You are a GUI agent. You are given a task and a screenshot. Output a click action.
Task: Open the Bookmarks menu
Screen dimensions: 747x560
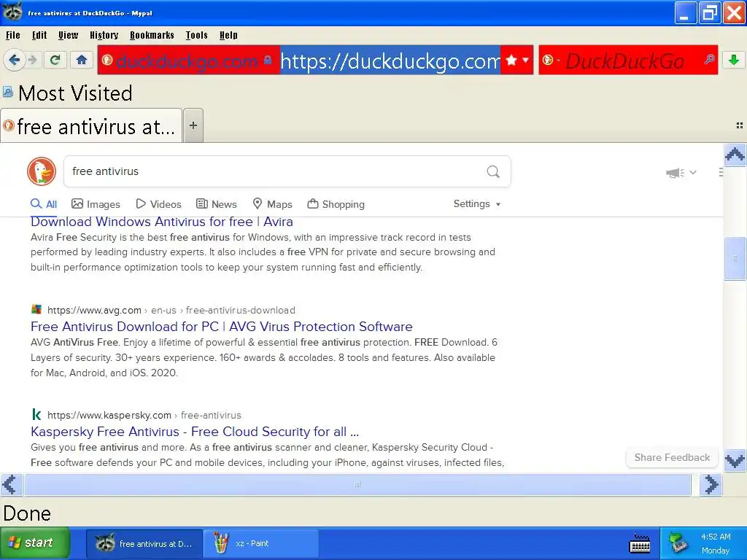152,35
